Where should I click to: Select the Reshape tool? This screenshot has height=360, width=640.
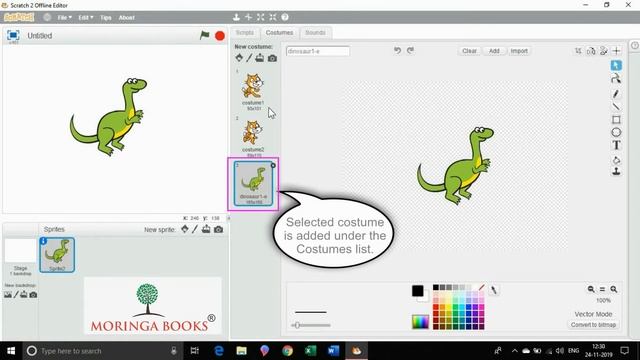616,79
